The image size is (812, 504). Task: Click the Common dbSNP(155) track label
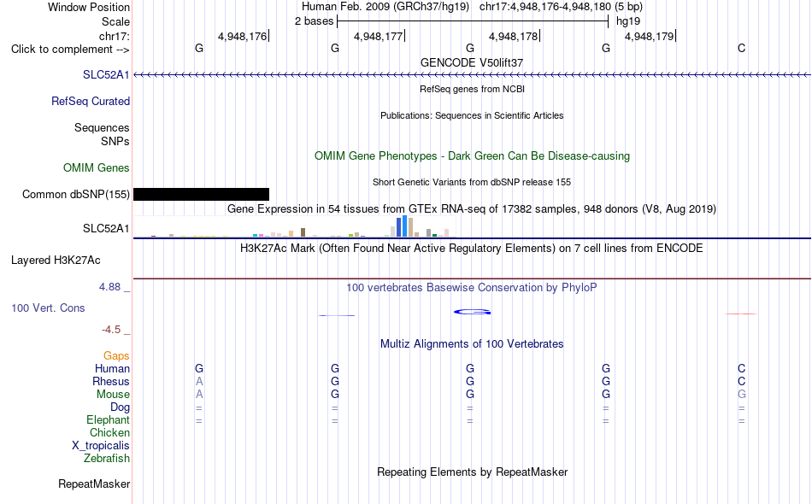[76, 194]
